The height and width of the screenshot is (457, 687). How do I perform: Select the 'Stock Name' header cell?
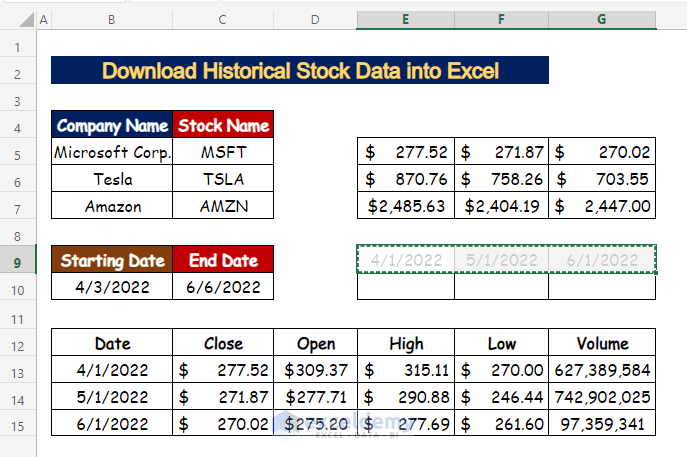[223, 125]
